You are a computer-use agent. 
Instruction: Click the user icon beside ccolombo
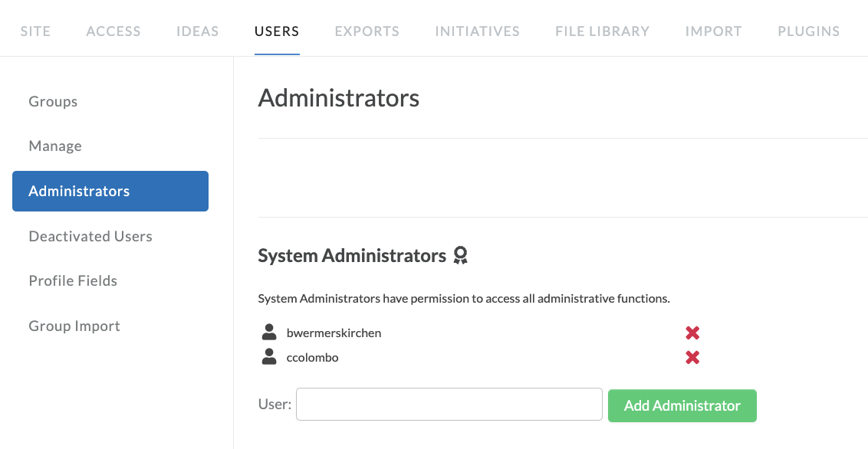pos(269,356)
